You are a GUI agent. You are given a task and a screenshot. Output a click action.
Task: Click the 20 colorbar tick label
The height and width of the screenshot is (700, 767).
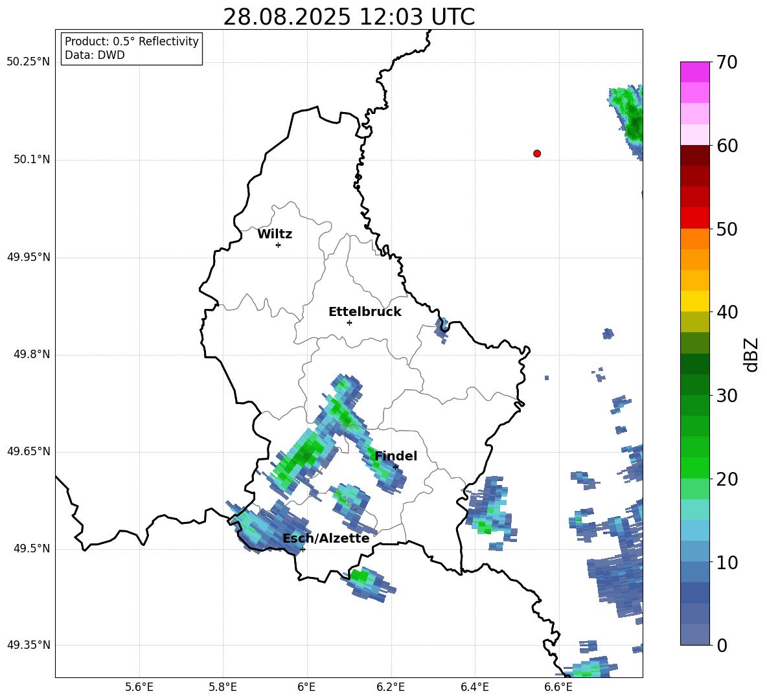pos(727,479)
